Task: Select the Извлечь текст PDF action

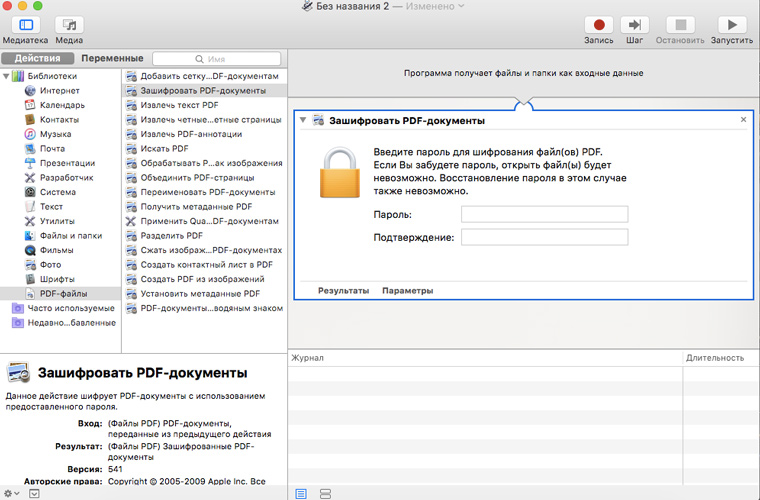Action: coord(205,105)
